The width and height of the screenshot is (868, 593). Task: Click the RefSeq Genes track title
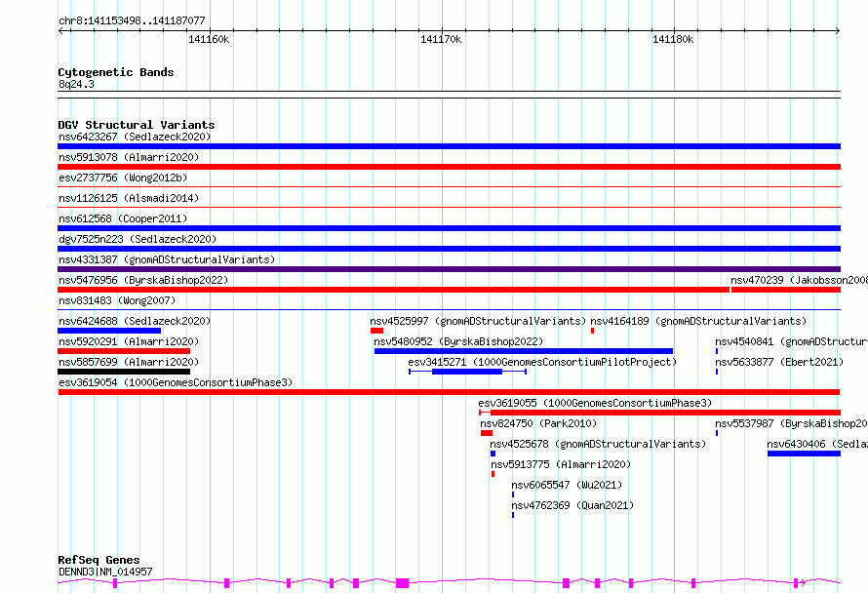(99, 560)
